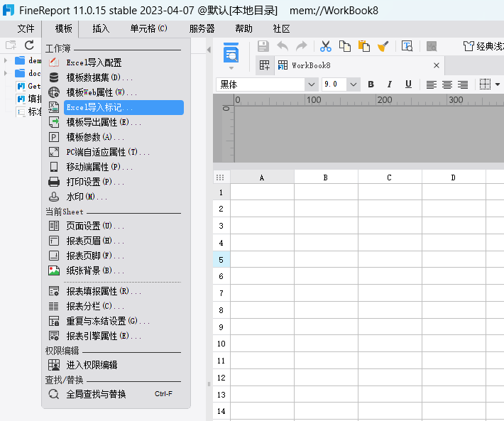Click the format painter brush icon
The height and width of the screenshot is (421, 504).
(x=383, y=46)
